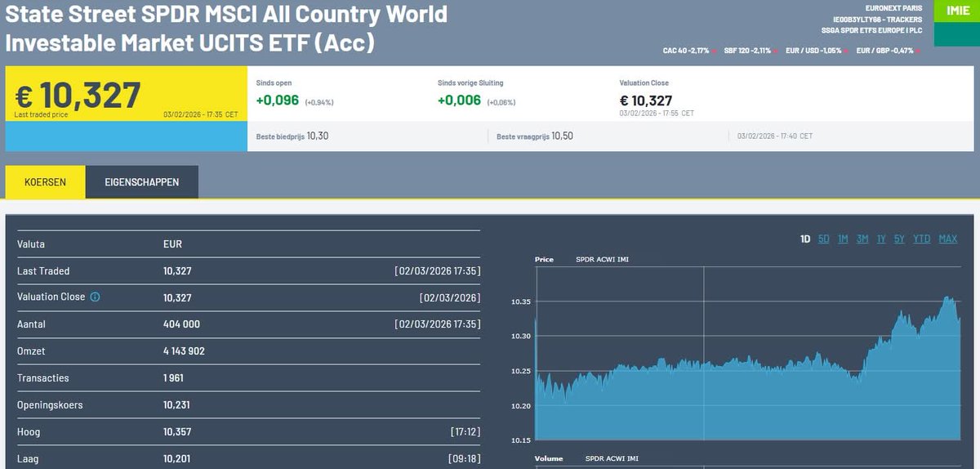Click the Hoog value 10,357
The image size is (980, 469).
[177, 432]
